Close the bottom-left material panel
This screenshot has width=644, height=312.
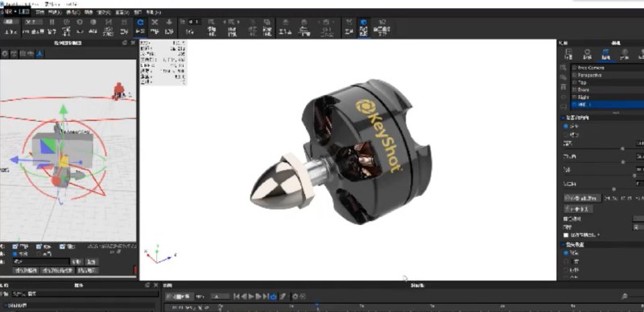[x=155, y=285]
